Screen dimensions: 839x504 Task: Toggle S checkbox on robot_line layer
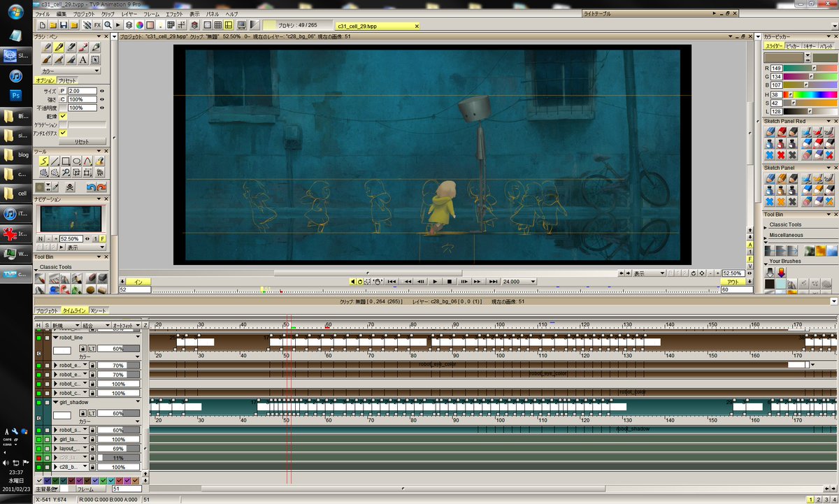tap(47, 337)
